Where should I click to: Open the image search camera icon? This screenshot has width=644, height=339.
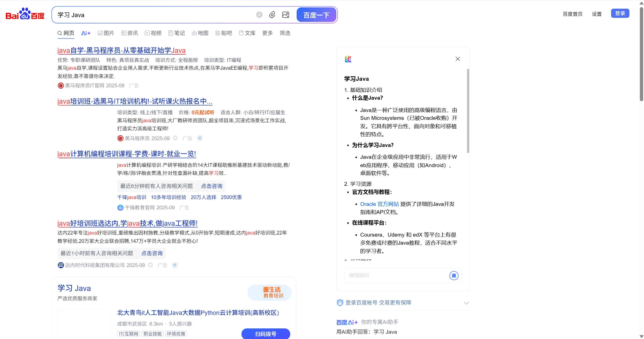(x=286, y=15)
